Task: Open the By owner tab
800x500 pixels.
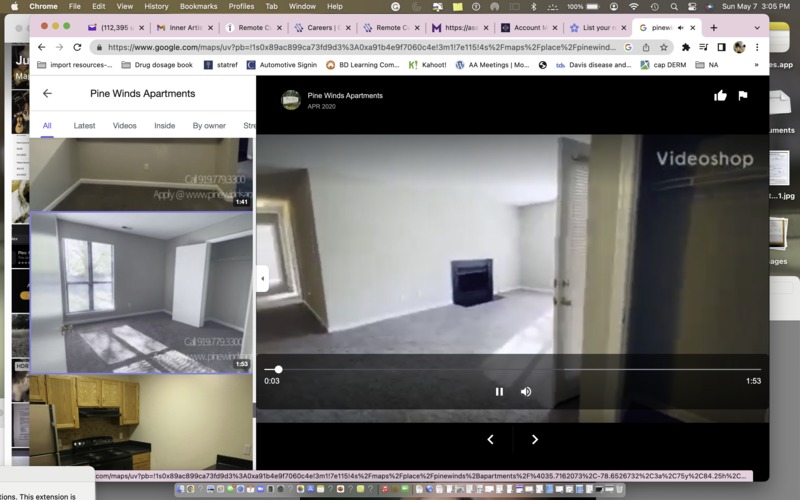Action: point(209,126)
